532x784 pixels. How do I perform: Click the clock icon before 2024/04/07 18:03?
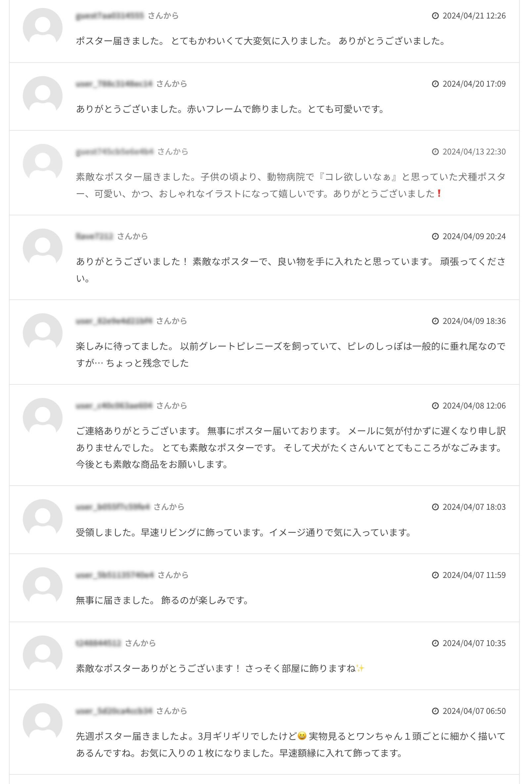click(435, 507)
